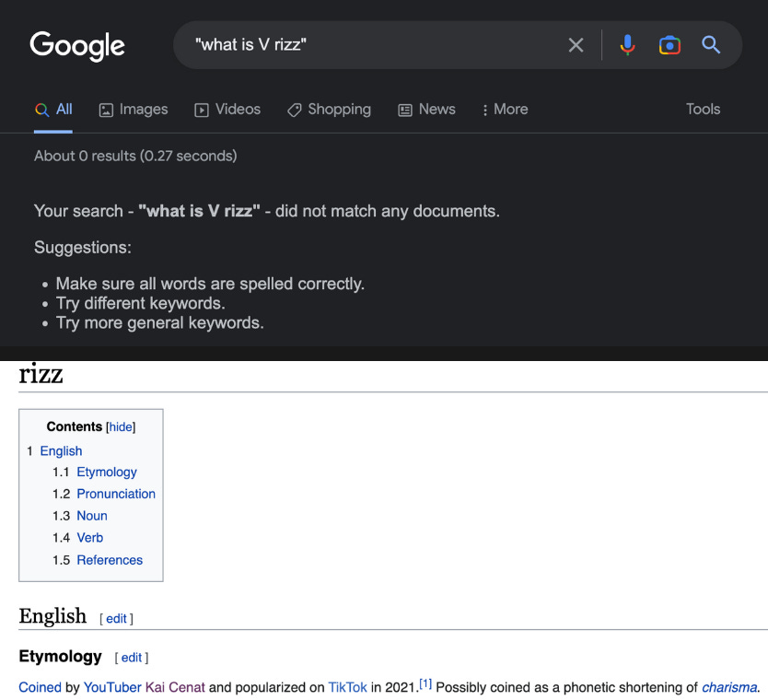Start voice search with the microphone icon
Image resolution: width=768 pixels, height=700 pixels.
pos(627,45)
